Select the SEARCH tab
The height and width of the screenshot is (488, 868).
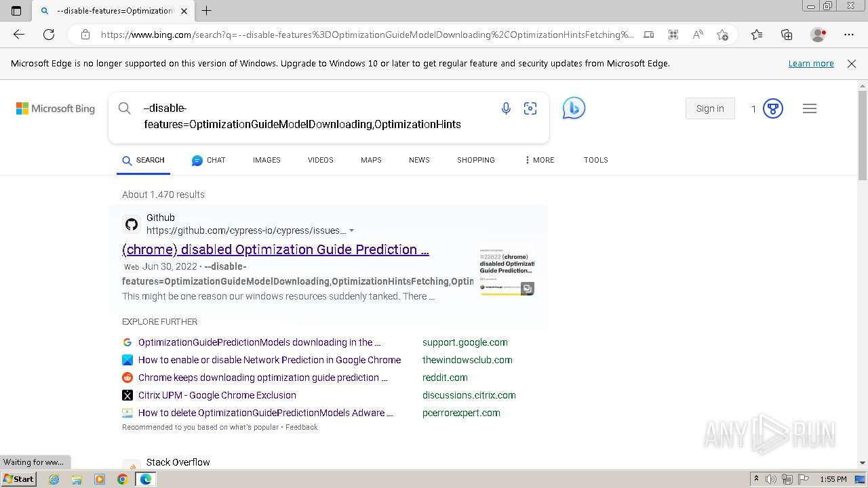point(143,160)
